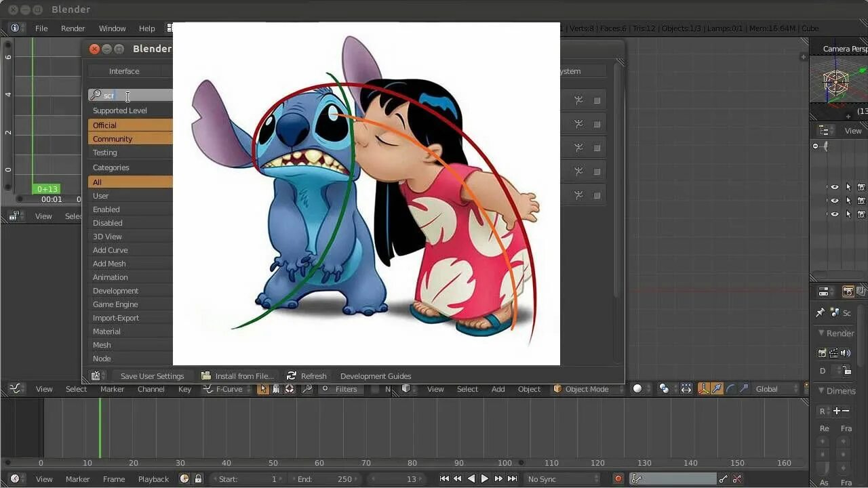Click the add-on search field
The width and height of the screenshot is (868, 488).
coord(130,96)
